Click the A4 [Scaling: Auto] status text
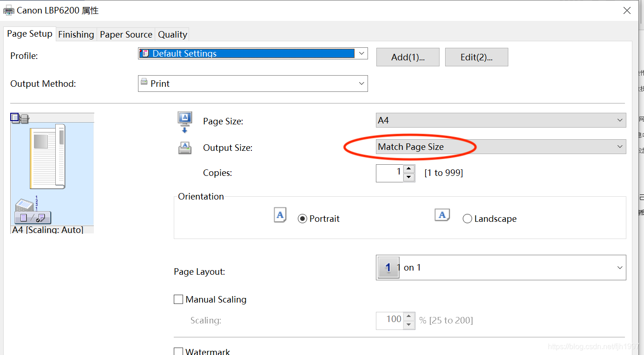Viewport: 644px width, 355px height. (48, 230)
